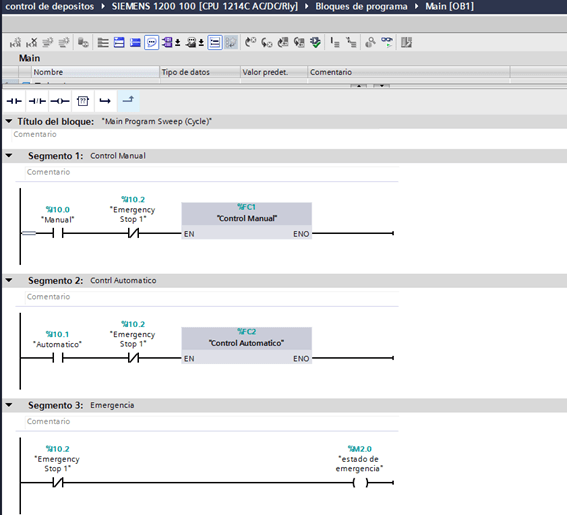
Task: Insert an empty box from favorites
Action: (x=83, y=101)
